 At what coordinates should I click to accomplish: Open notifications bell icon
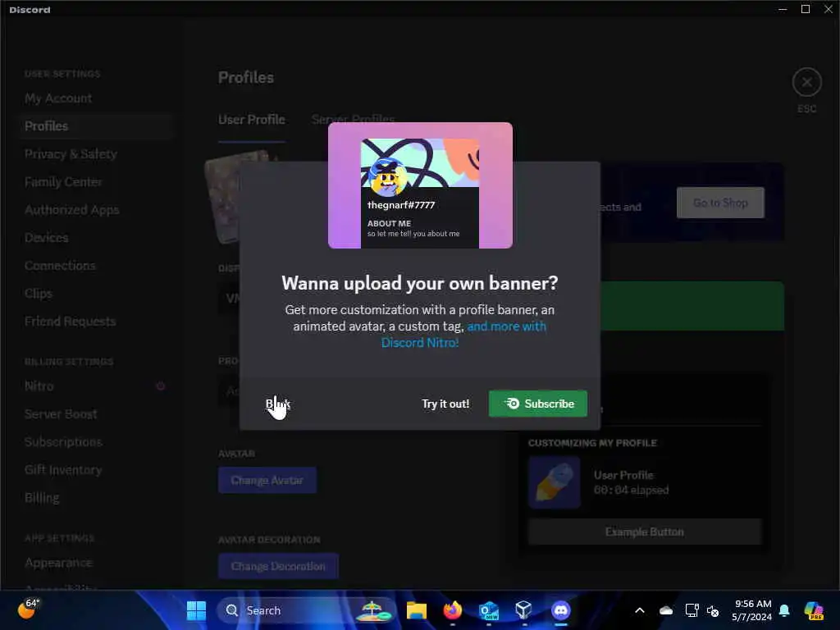(x=784, y=610)
